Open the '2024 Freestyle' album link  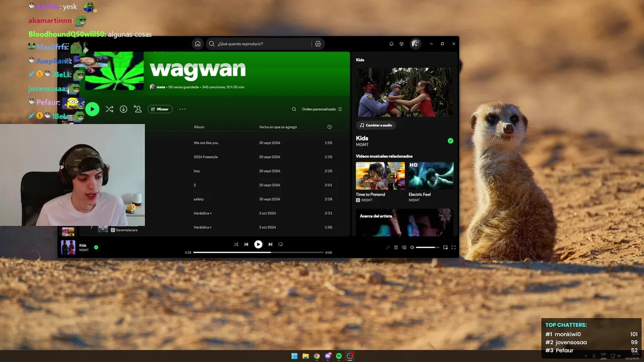click(x=205, y=157)
